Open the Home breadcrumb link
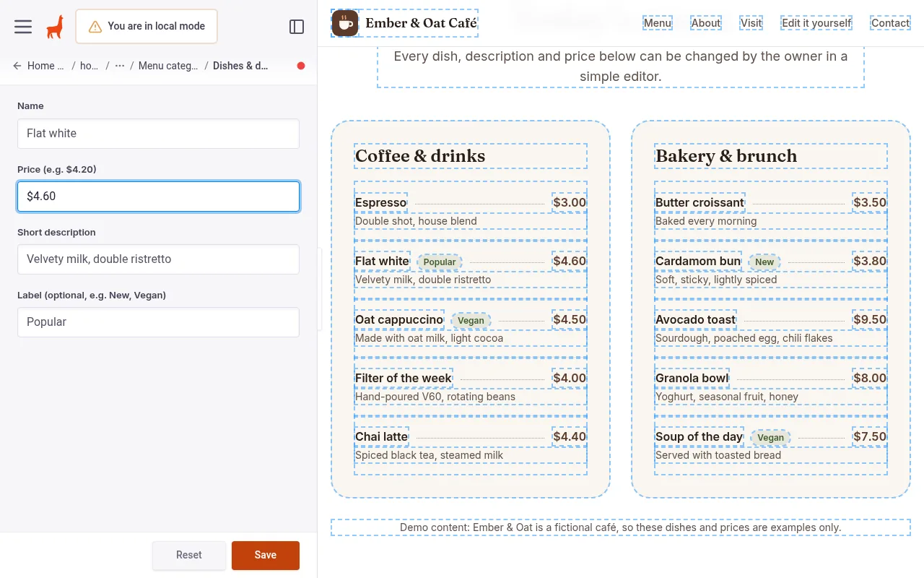This screenshot has width=924, height=578. tap(45, 66)
